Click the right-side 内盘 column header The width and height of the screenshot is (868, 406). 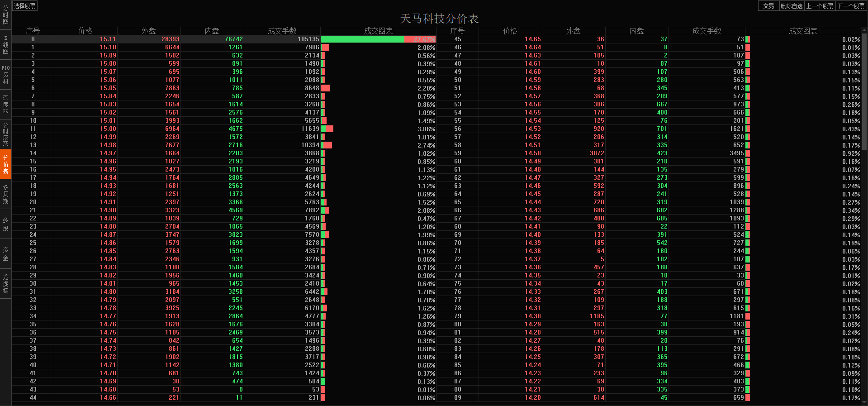coord(636,31)
